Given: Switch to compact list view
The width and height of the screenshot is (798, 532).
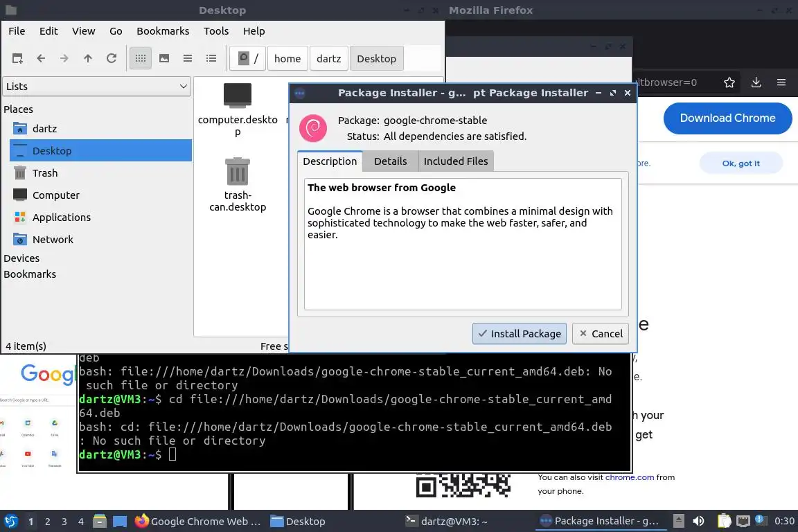Looking at the screenshot, I should [x=188, y=59].
